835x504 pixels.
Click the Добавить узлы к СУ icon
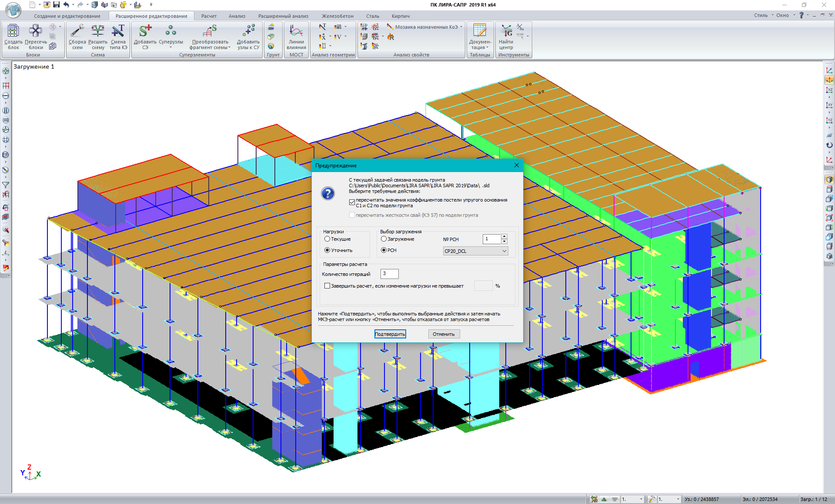click(x=248, y=36)
